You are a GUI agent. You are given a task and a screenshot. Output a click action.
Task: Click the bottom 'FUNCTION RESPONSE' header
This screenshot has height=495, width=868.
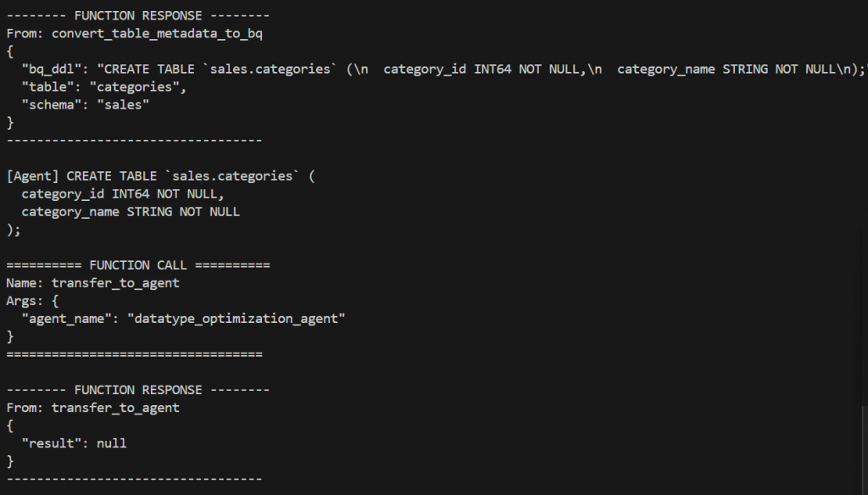coord(137,390)
